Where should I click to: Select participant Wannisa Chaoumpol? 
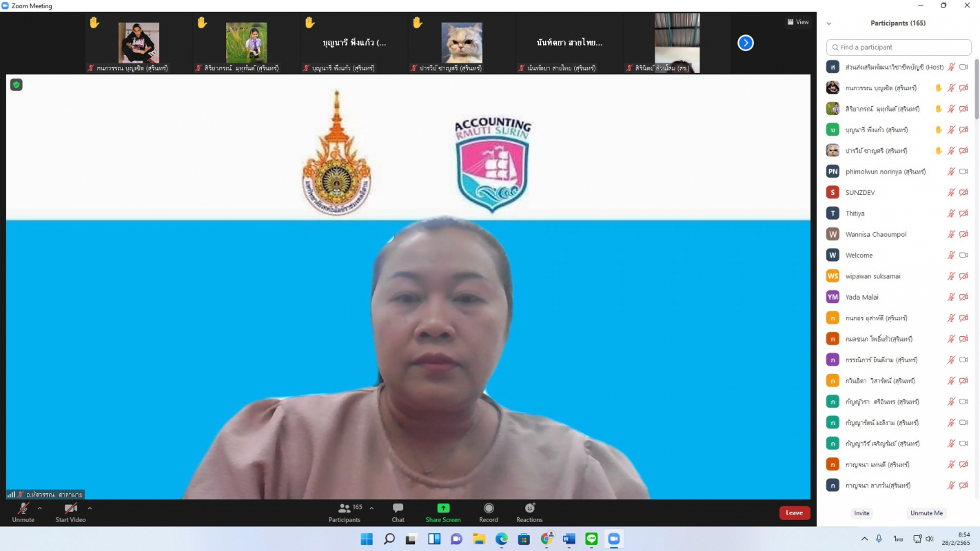[x=897, y=234]
